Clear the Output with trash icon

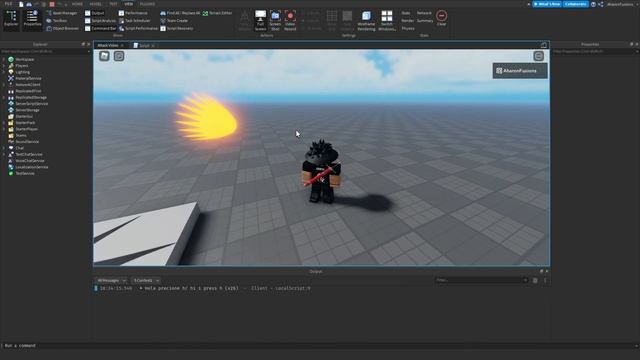pos(535,280)
